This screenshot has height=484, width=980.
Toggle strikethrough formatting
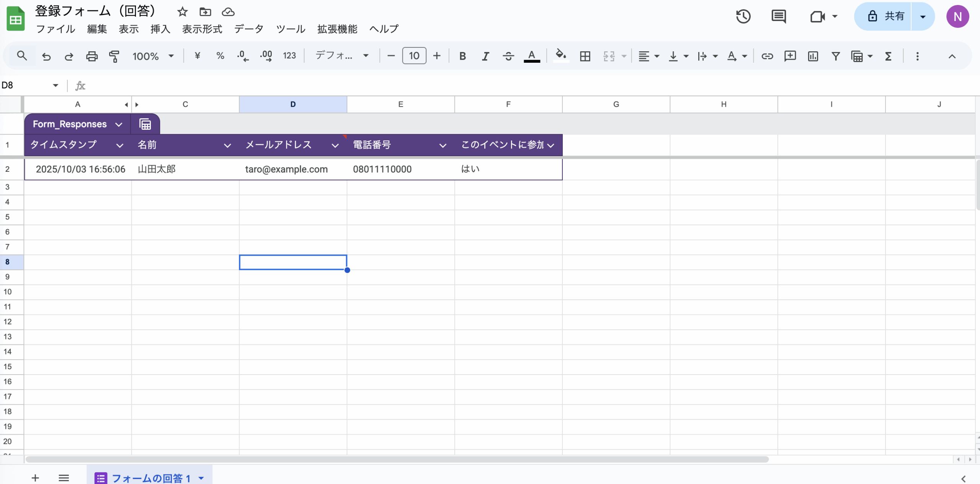508,56
